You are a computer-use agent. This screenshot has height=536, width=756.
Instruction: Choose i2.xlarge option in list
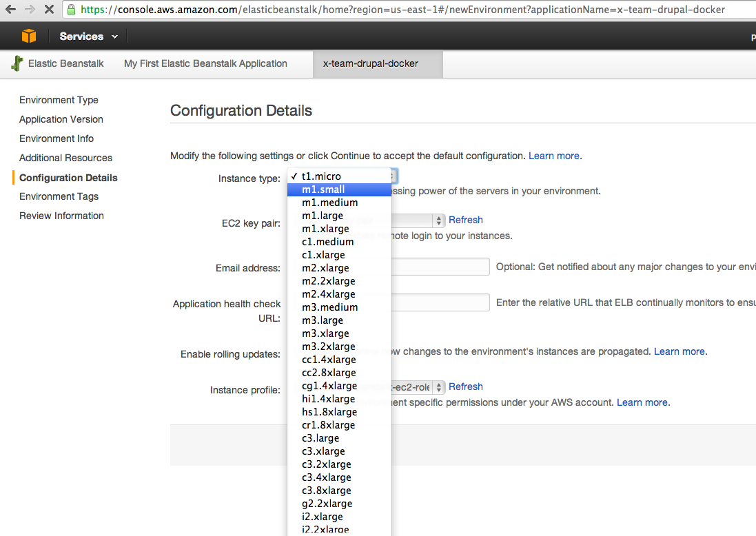tap(339, 516)
